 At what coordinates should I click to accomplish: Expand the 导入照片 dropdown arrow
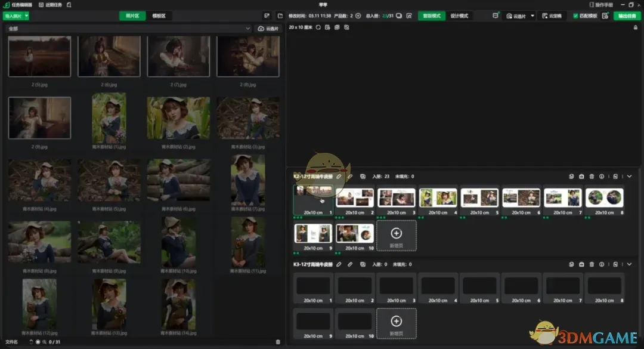[27, 16]
